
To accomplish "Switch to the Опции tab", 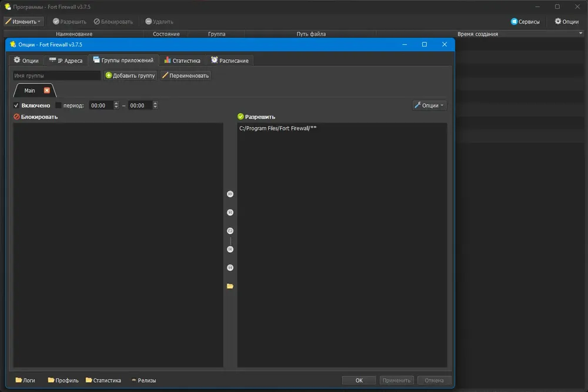I will click(26, 61).
